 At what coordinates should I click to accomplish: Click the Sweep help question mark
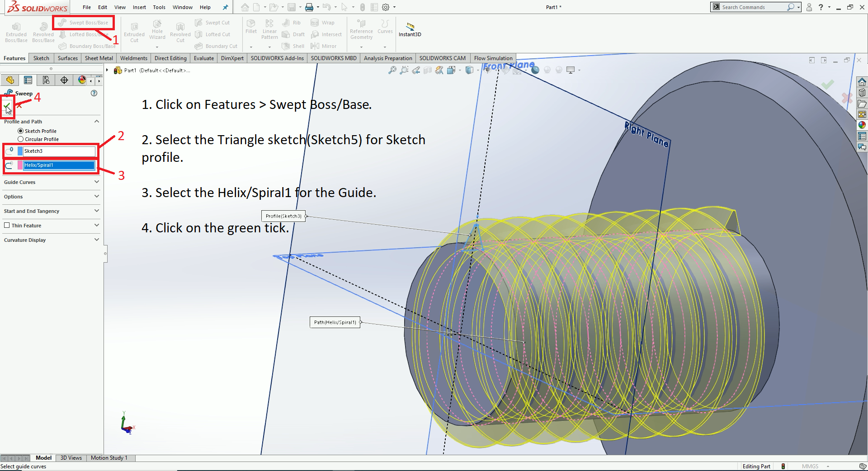tap(94, 93)
